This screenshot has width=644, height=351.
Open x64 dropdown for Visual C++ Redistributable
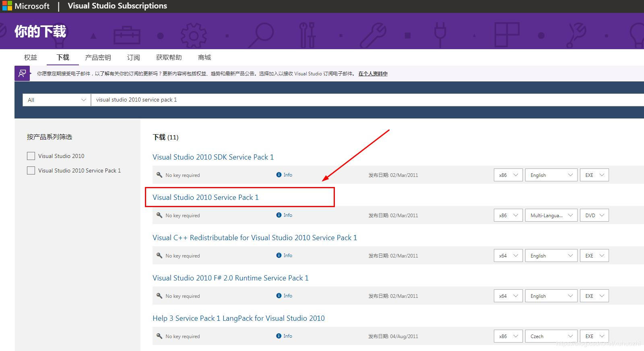508,255
